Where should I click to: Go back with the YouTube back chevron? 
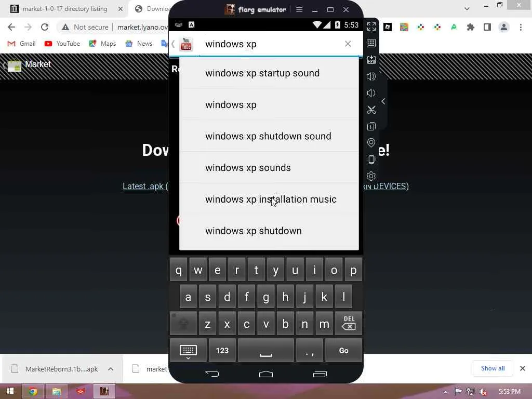[173, 44]
